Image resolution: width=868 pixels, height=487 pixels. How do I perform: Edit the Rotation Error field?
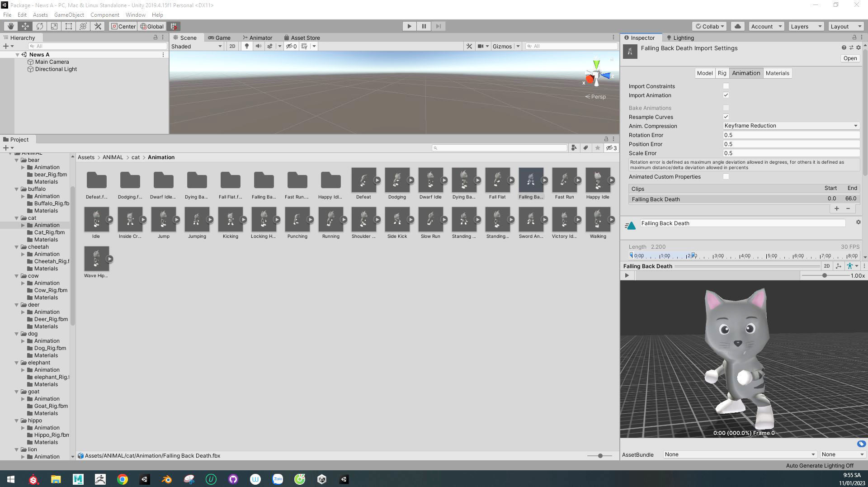coord(791,135)
